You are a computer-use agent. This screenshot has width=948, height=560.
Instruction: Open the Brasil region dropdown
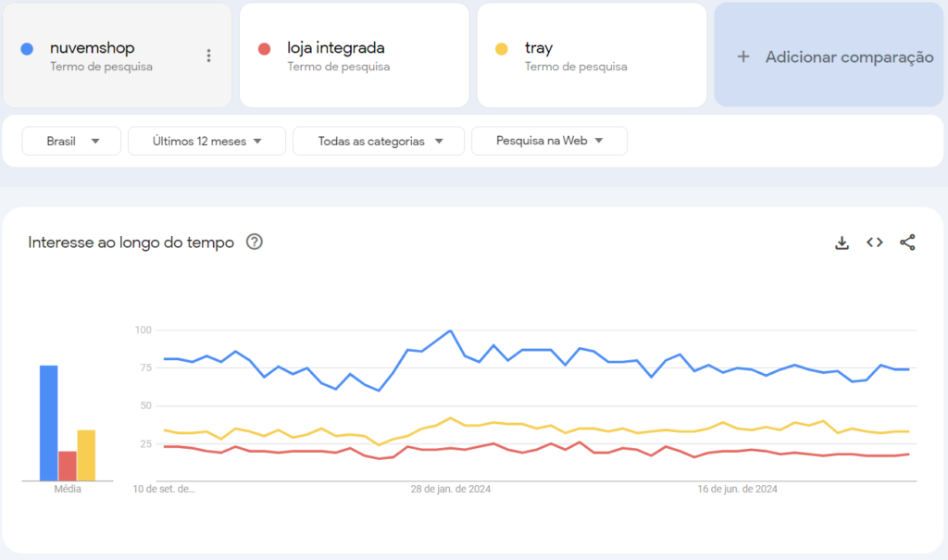click(71, 141)
